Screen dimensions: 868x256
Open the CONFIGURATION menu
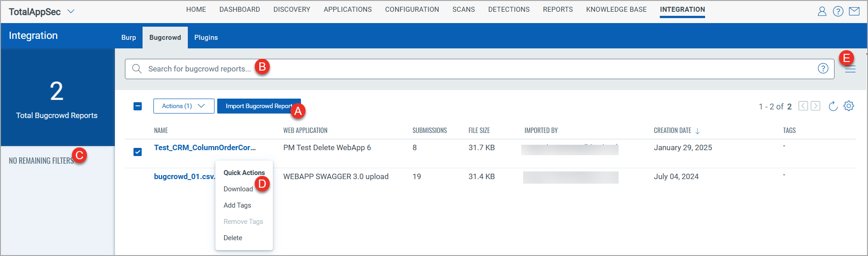412,9
